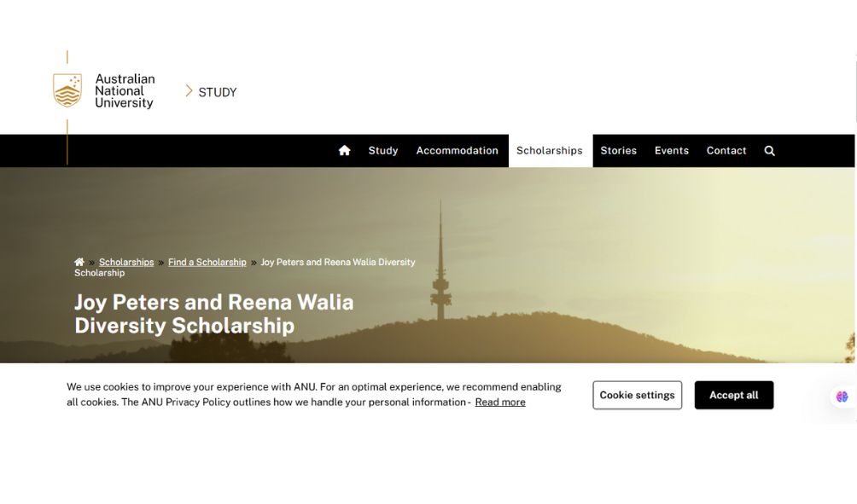This screenshot has height=504, width=857.
Task: Click the breadcrumb home icon
Action: tap(79, 262)
